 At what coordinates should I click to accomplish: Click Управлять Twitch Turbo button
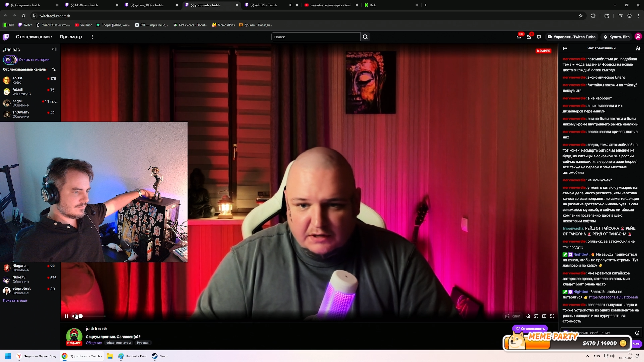click(x=571, y=37)
